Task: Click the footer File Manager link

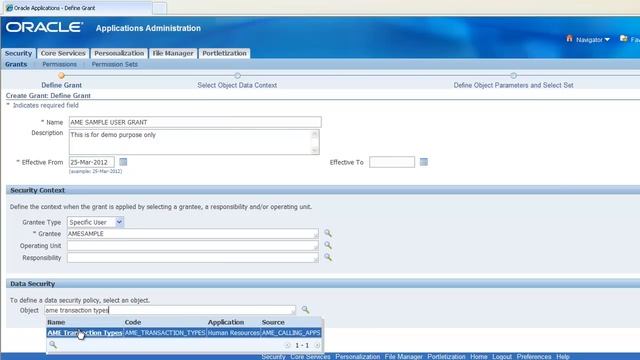Action: pyautogui.click(x=403, y=356)
